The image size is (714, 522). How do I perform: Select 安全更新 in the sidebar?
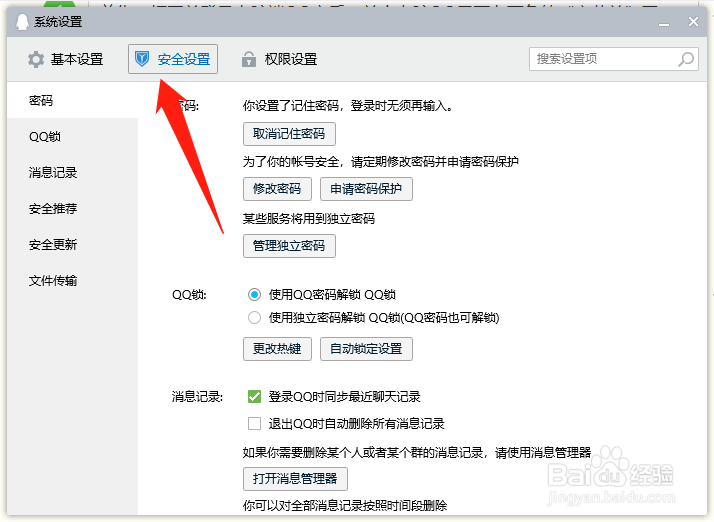click(72, 245)
